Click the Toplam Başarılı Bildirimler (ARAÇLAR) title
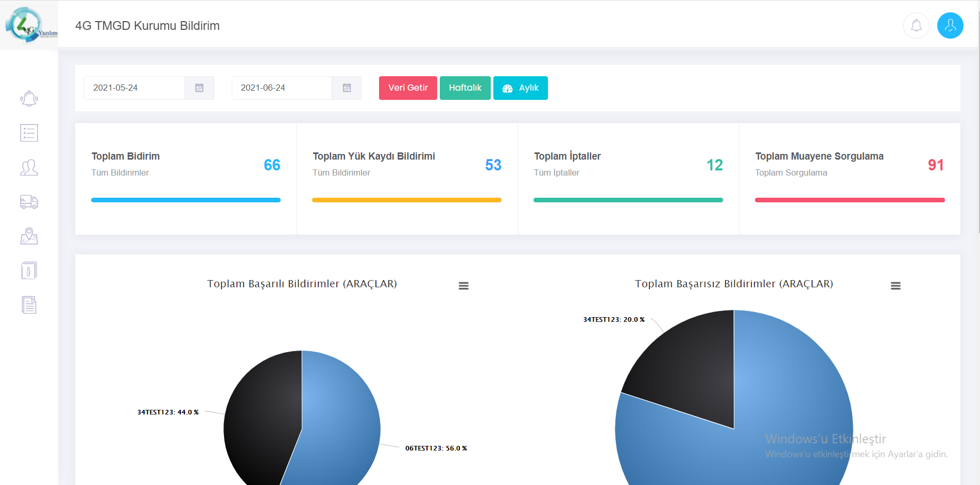The height and width of the screenshot is (485, 980). 302,284
